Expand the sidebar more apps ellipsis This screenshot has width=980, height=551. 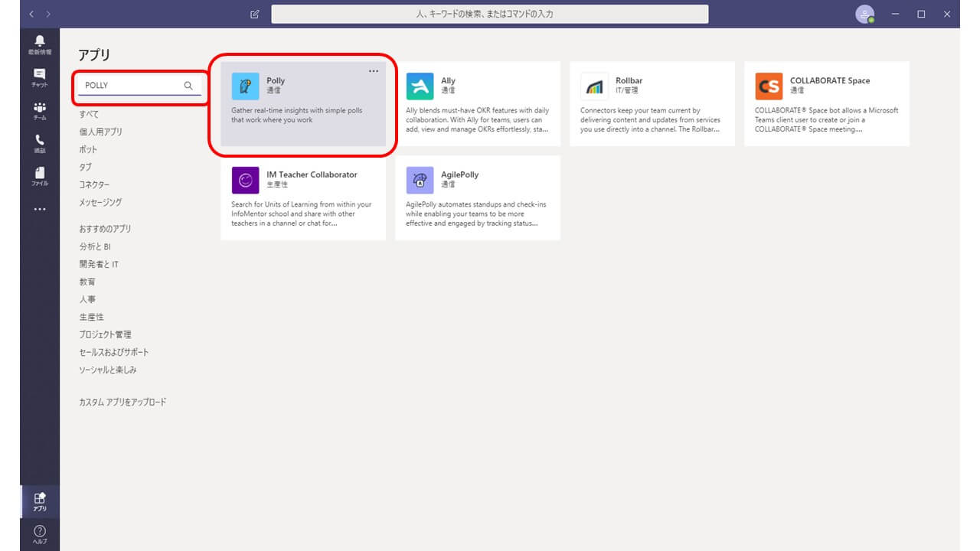point(40,209)
